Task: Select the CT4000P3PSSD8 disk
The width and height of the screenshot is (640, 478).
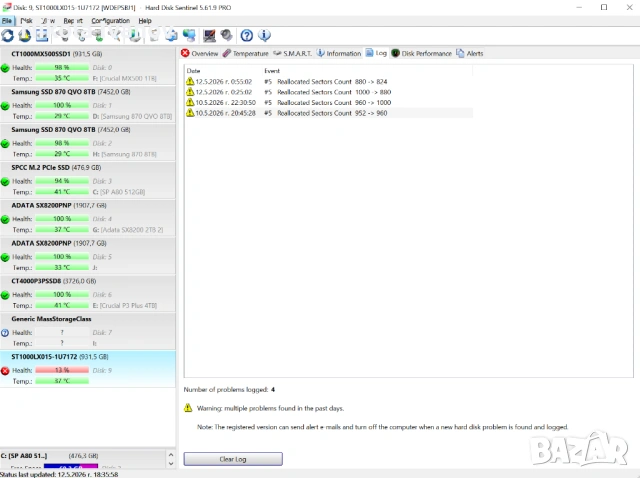Action: tap(88, 293)
